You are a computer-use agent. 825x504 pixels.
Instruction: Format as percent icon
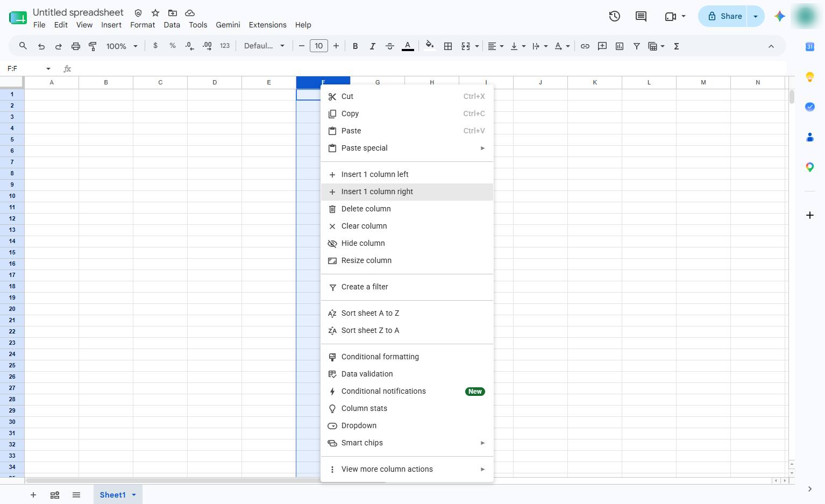pyautogui.click(x=173, y=46)
